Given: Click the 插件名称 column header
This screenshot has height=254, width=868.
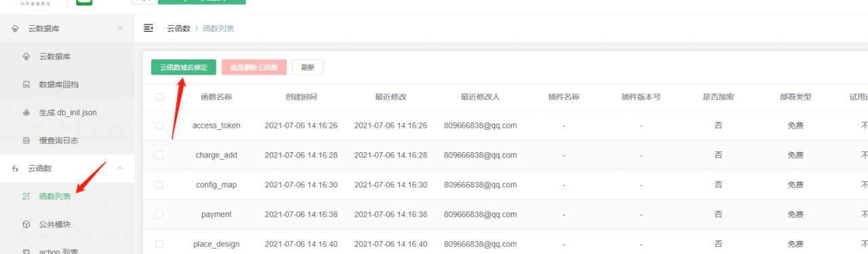Looking at the screenshot, I should [x=564, y=97].
